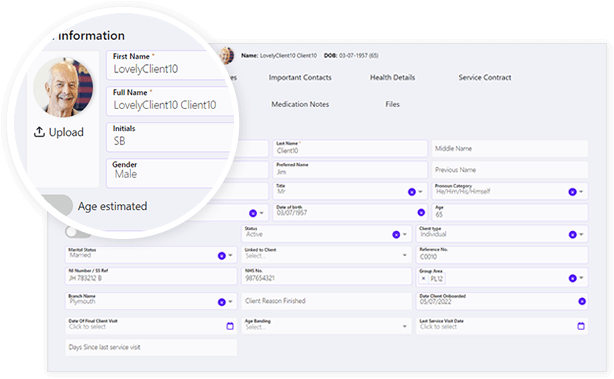Click the Age field showing 65
The width and height of the screenshot is (614, 379).
click(509, 213)
